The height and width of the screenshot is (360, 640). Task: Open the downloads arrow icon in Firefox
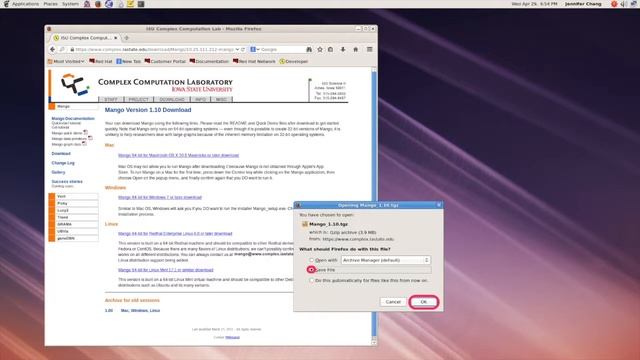[x=343, y=49]
